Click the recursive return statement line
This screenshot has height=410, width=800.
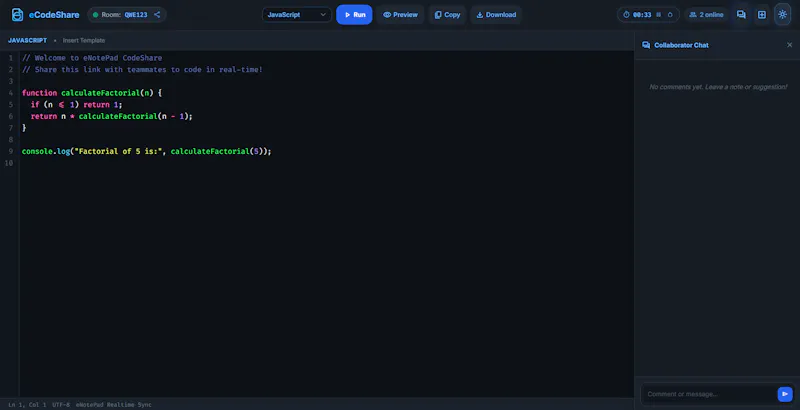click(112, 116)
